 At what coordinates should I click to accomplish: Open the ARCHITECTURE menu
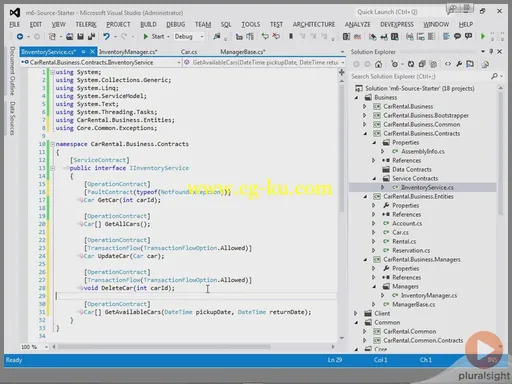(x=314, y=24)
